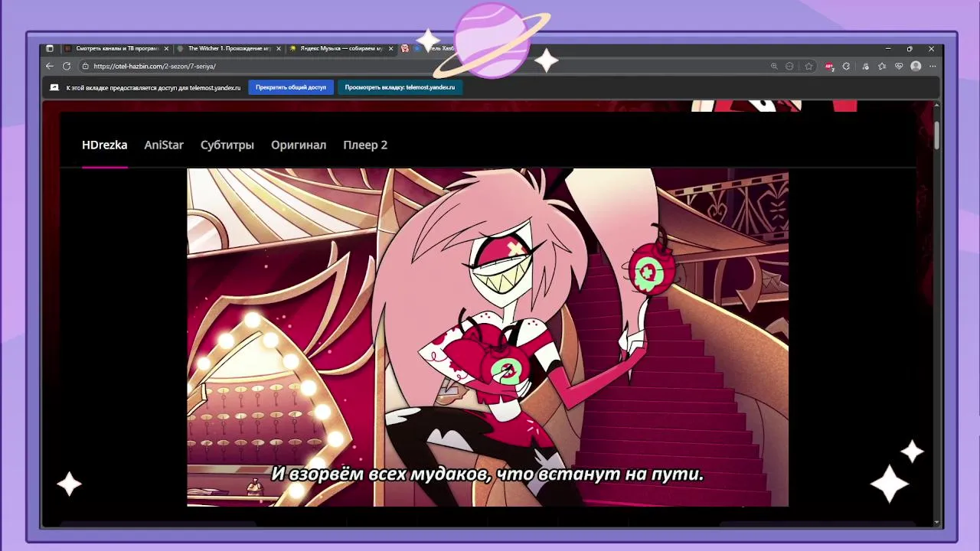This screenshot has height=551, width=980.
Task: Add page to favorites with star icon
Action: [808, 67]
